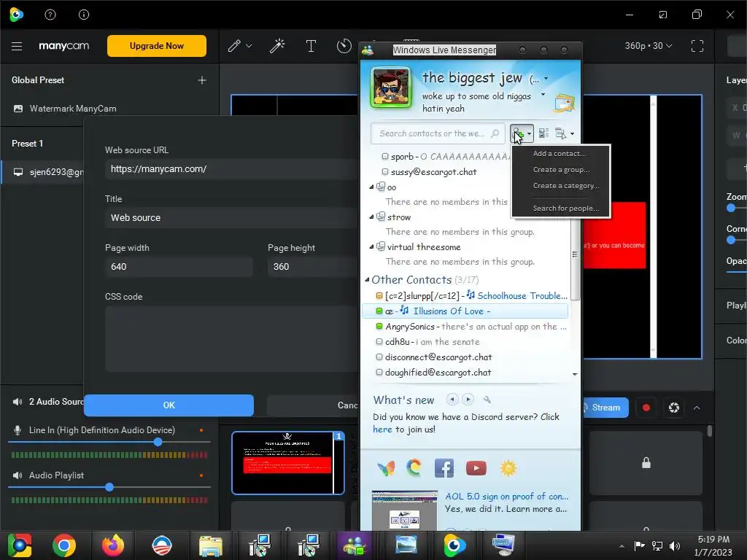The height and width of the screenshot is (560, 747).
Task: Open the magic wand effects tool
Action: (277, 46)
